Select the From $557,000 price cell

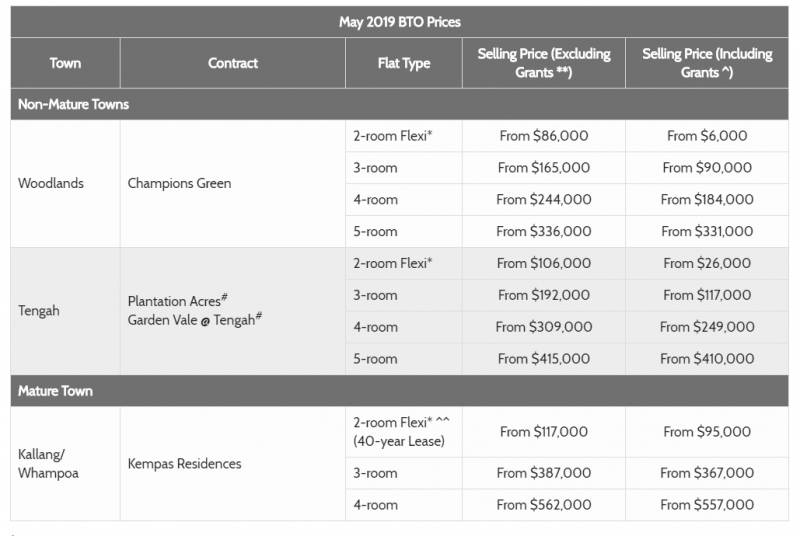click(707, 505)
